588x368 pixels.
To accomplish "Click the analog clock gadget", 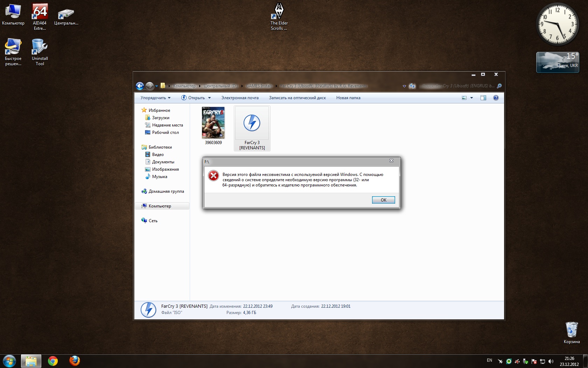I will click(558, 24).
